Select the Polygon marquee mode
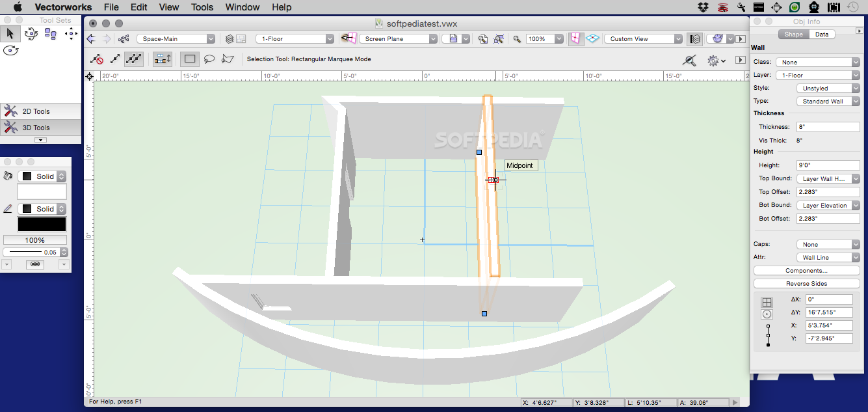Image resolution: width=868 pixels, height=412 pixels. [228, 59]
